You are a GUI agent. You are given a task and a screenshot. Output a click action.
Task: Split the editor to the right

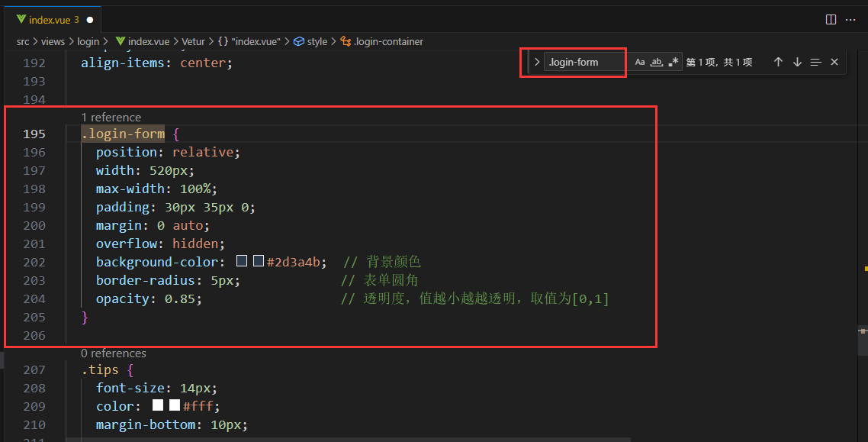click(831, 19)
